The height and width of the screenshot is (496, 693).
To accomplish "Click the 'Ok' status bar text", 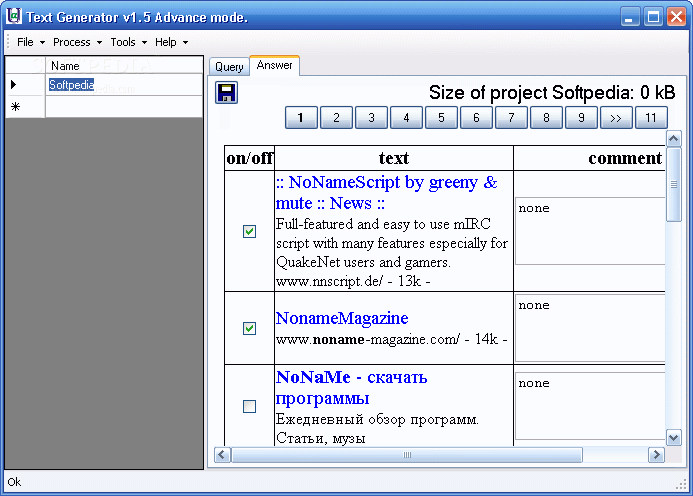I will [14, 482].
